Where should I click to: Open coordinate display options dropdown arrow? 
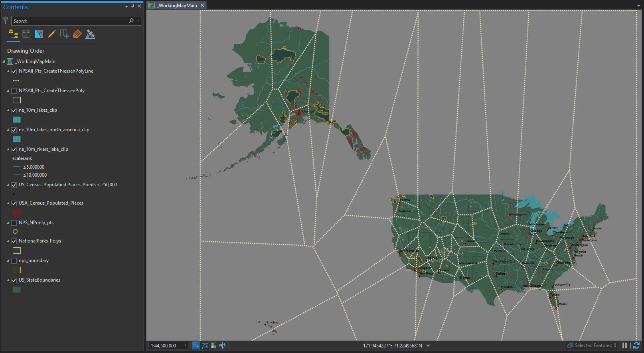click(428, 345)
